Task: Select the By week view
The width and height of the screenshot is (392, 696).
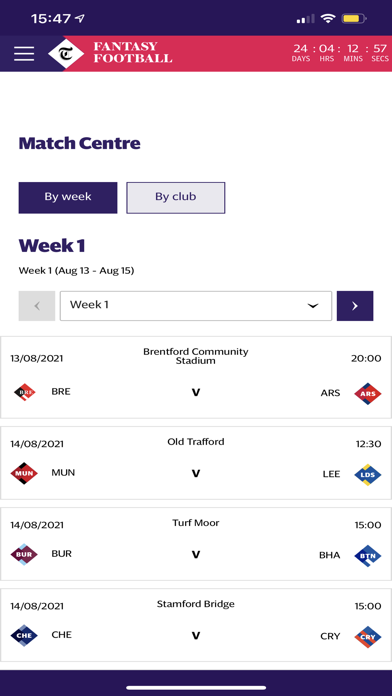Action: (68, 198)
